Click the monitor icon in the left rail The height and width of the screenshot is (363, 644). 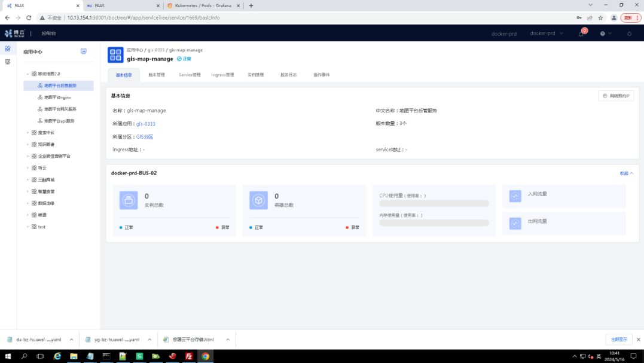coord(7,62)
